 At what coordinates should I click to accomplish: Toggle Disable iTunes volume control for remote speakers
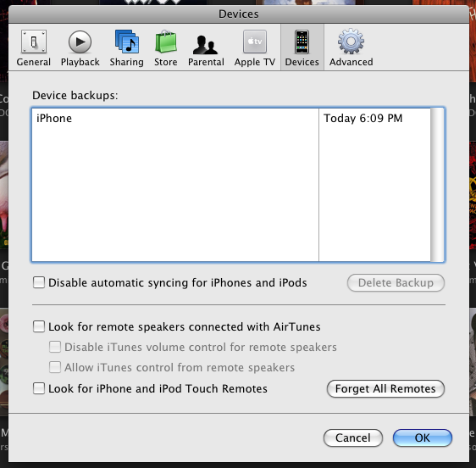tap(55, 347)
